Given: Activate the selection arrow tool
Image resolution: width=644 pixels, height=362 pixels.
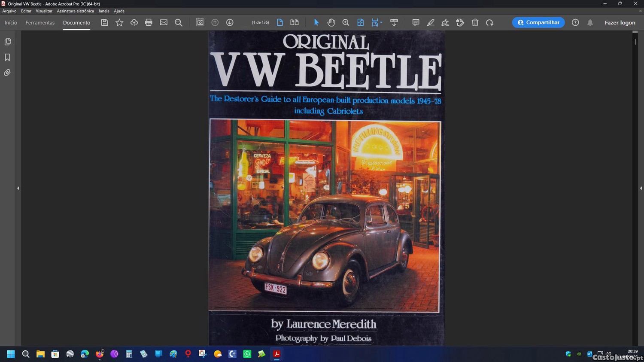Looking at the screenshot, I should click(x=316, y=22).
